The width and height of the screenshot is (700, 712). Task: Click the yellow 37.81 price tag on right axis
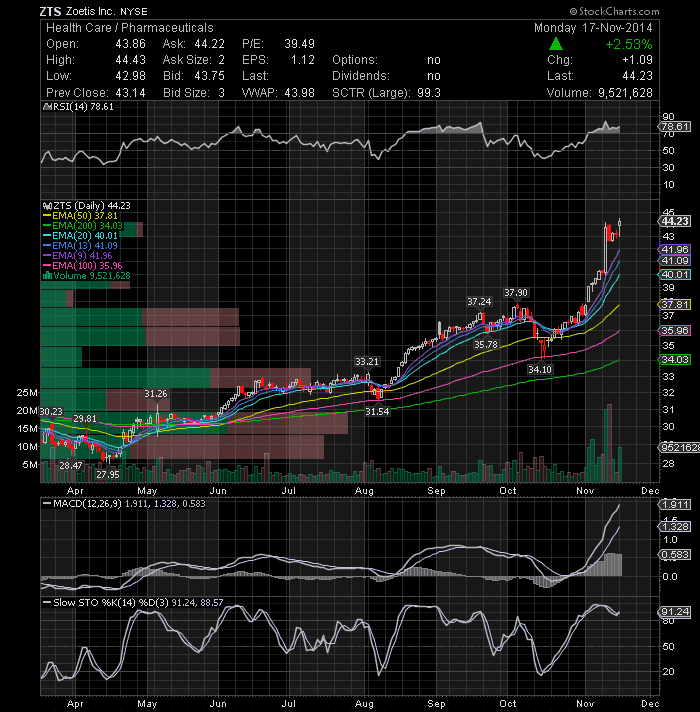point(675,305)
